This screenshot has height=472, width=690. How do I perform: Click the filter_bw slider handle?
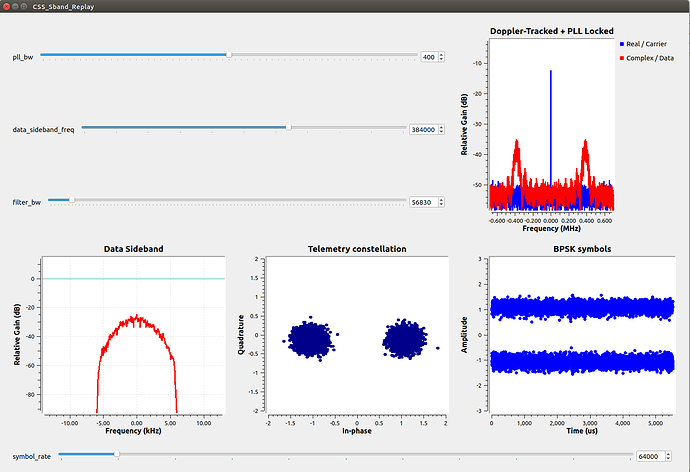[x=71, y=200]
